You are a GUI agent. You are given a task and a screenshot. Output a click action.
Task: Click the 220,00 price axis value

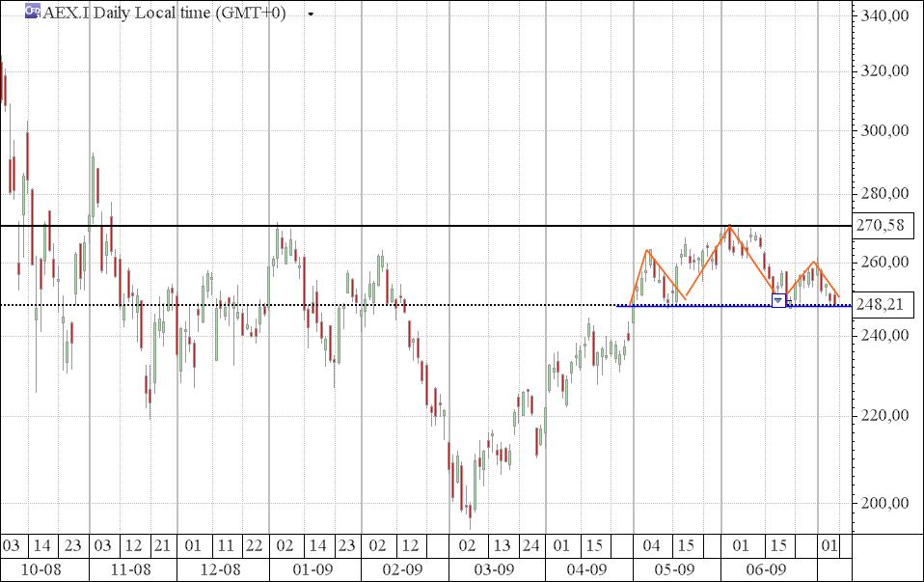click(x=883, y=416)
